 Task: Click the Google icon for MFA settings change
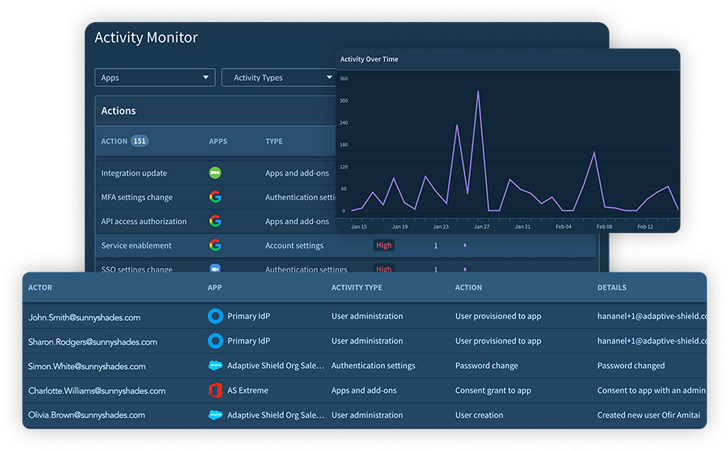pos(214,197)
